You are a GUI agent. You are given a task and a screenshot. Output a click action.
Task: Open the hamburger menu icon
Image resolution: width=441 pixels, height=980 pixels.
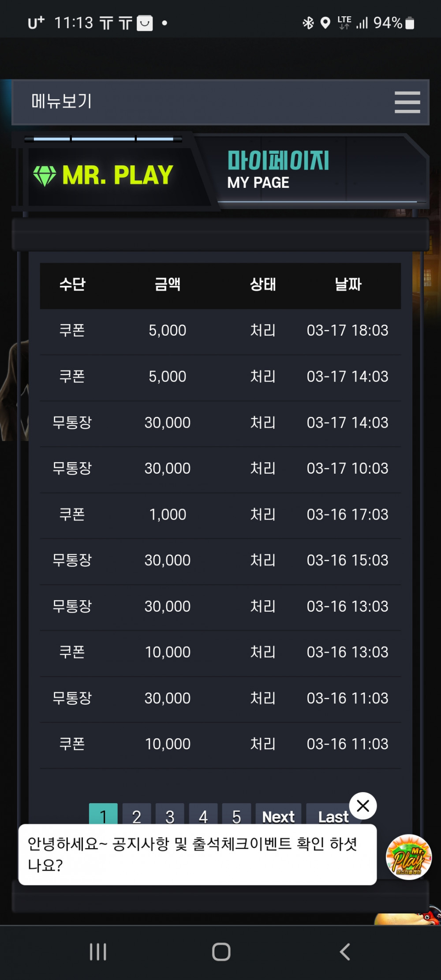tap(407, 102)
